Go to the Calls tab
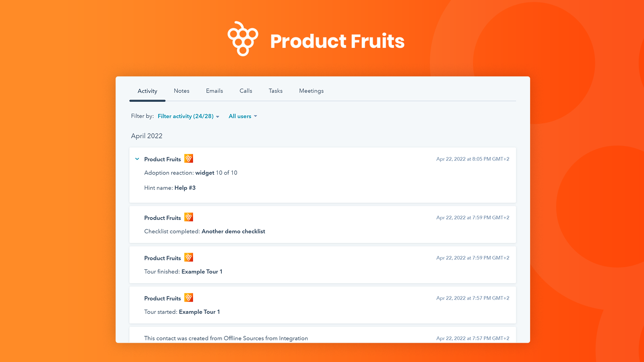 (x=246, y=91)
